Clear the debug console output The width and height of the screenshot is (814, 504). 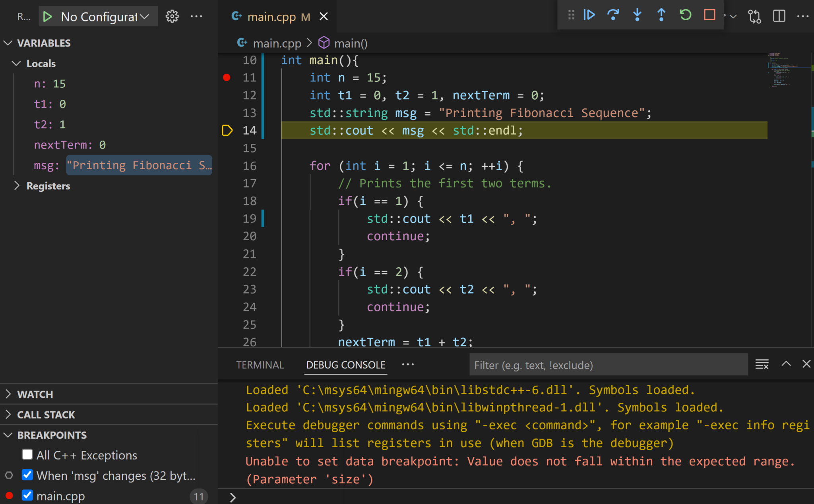(x=762, y=364)
